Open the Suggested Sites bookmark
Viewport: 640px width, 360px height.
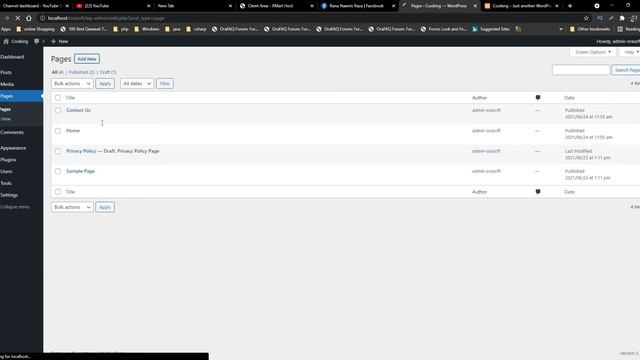click(491, 29)
